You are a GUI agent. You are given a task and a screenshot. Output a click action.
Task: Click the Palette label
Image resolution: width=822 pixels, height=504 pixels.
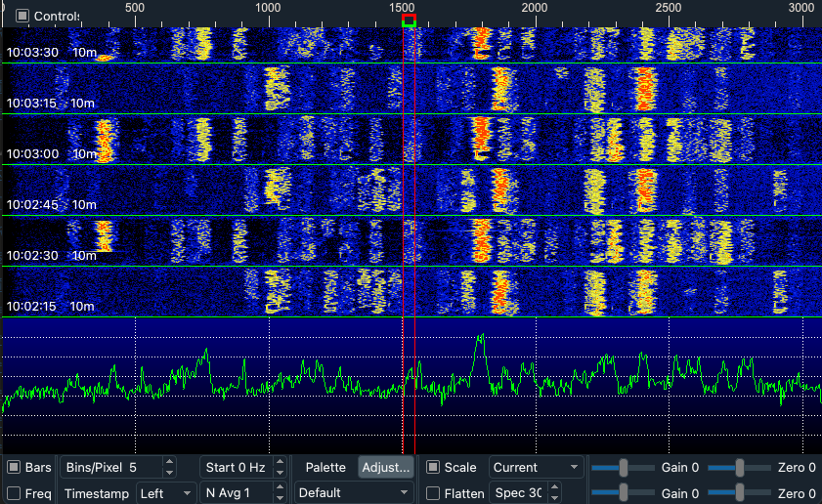pos(325,467)
